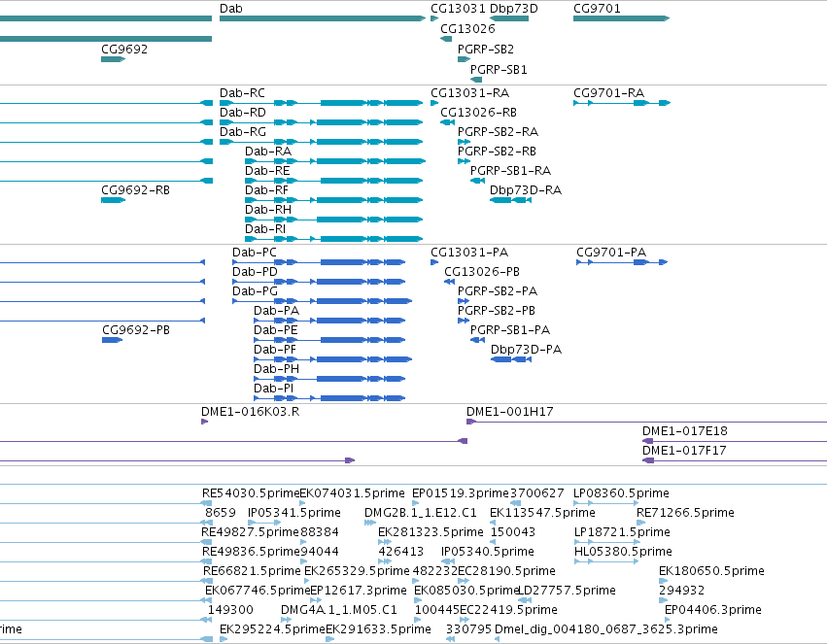Select the CG13026 gene label
Screen dimensions: 827x644
pyautogui.click(x=467, y=28)
